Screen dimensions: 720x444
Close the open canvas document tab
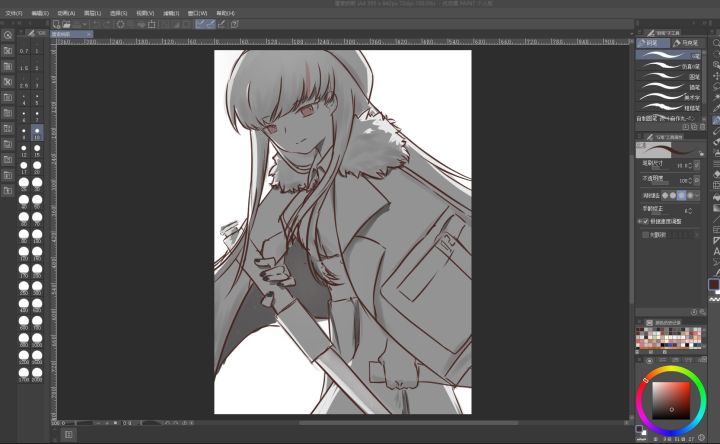(89, 33)
